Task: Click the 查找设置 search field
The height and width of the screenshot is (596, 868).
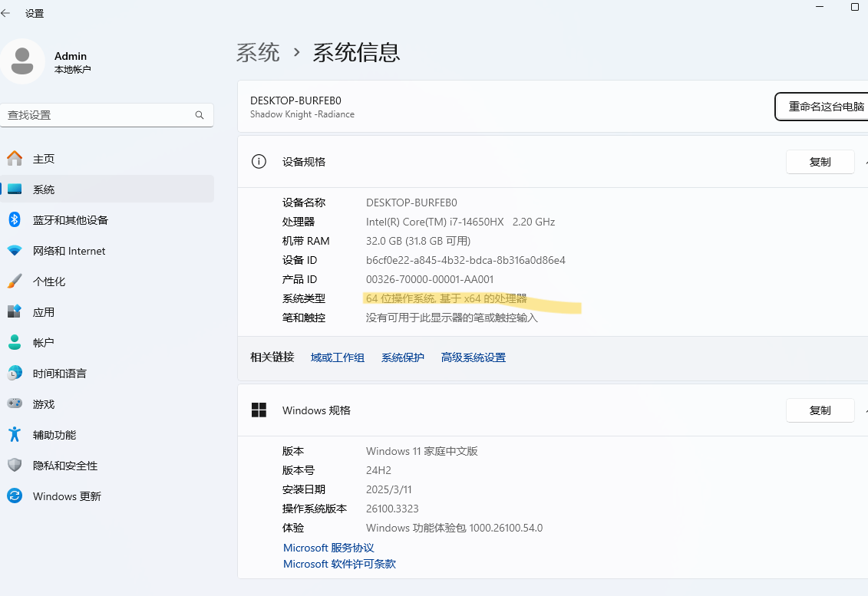Action: (106, 115)
